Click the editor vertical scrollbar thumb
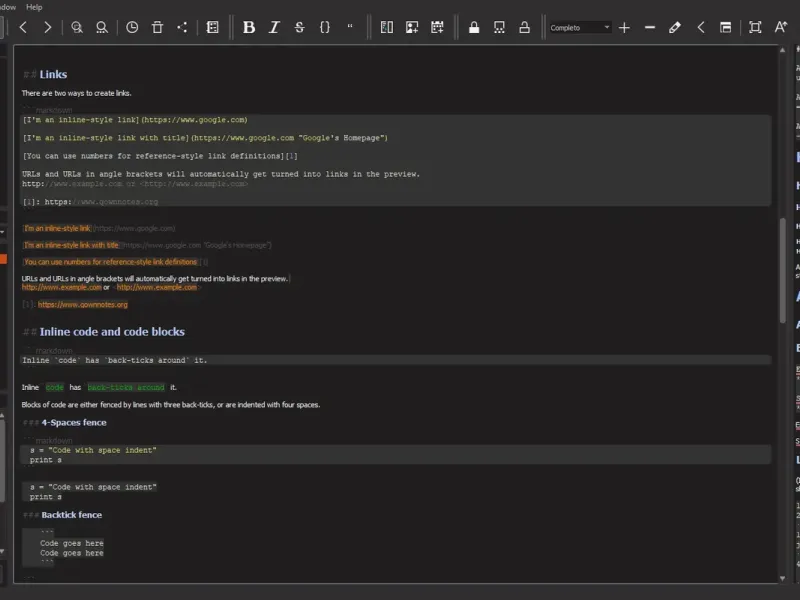This screenshot has width=800, height=600. click(x=782, y=270)
